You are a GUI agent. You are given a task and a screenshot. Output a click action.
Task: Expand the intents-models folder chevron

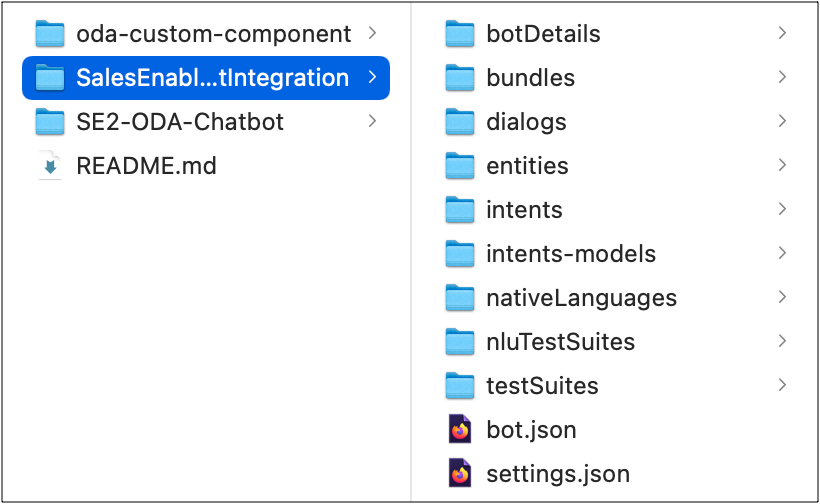(781, 254)
